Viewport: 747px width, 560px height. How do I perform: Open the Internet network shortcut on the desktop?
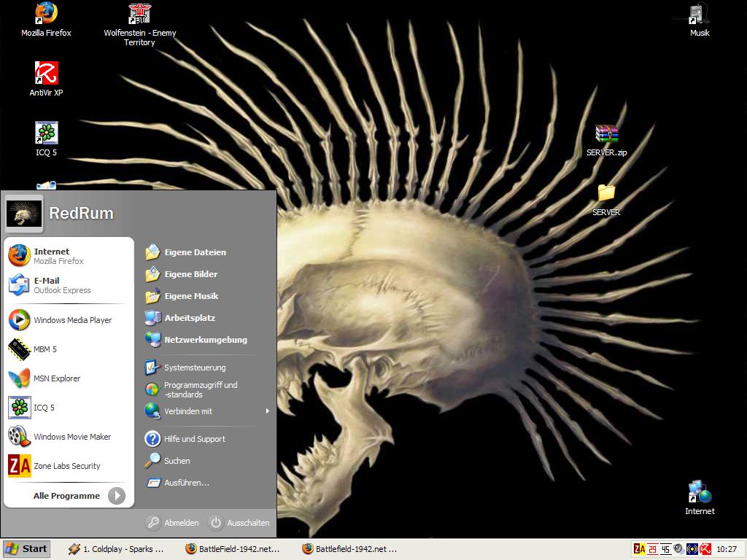[x=700, y=498]
